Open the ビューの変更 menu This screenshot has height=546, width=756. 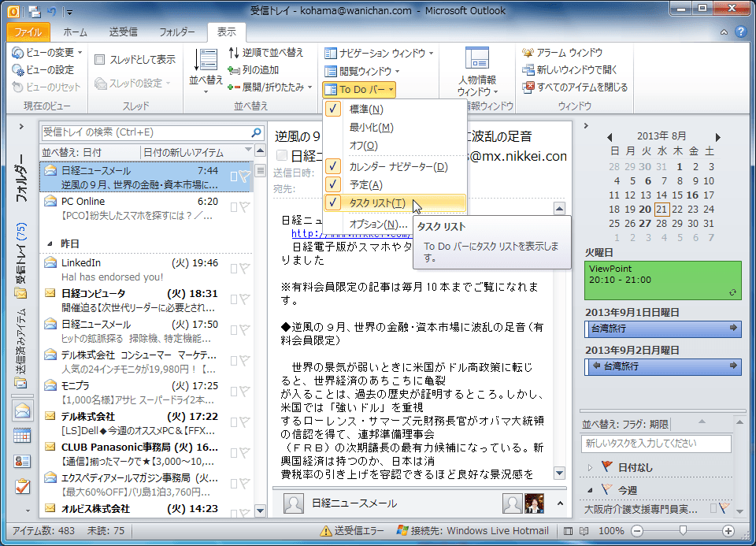click(x=46, y=52)
